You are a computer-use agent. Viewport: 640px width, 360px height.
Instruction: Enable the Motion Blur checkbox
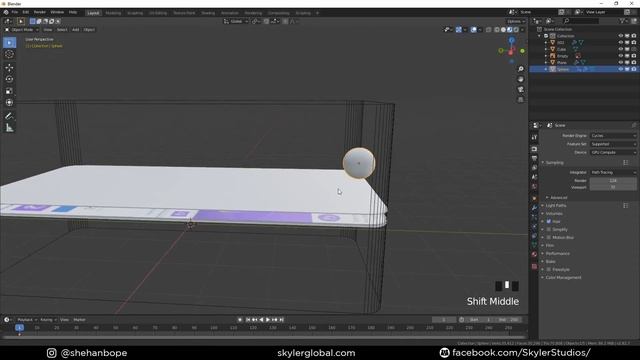tap(549, 237)
